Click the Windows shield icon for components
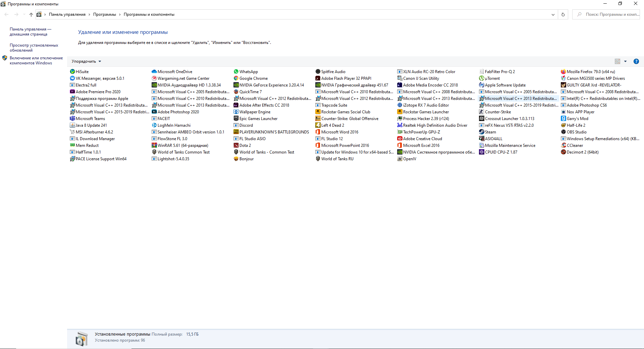Viewport: 644px width, 349px height. click(x=5, y=58)
